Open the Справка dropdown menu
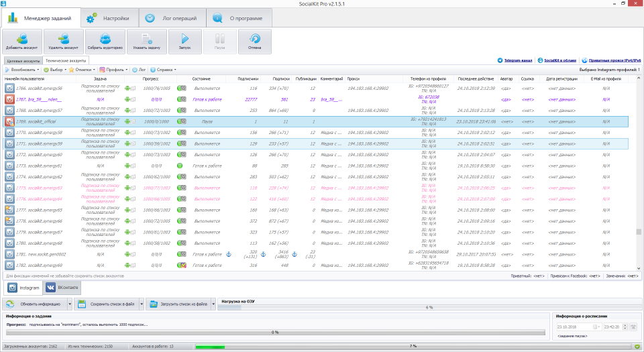 point(163,70)
